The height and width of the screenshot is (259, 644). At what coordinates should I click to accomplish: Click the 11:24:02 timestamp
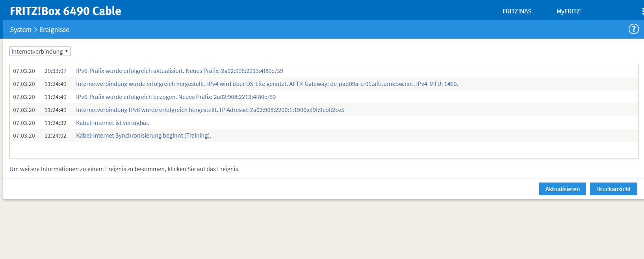[55, 136]
